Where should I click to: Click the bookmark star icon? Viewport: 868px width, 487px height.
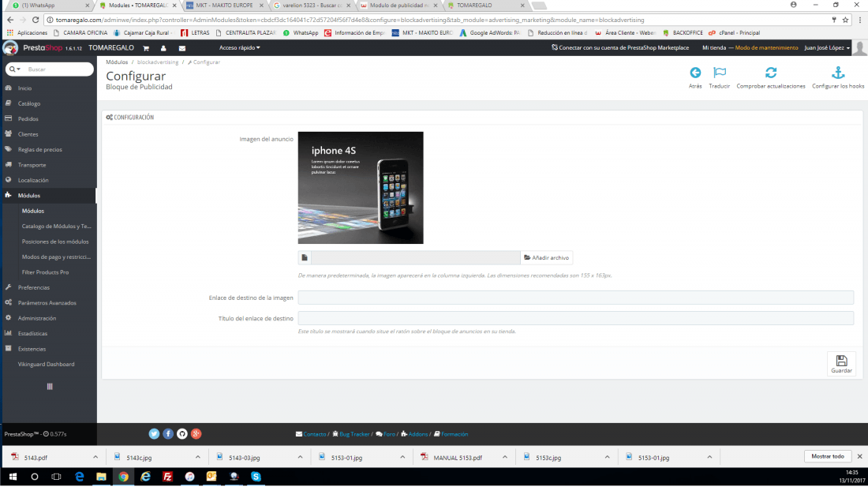tap(845, 20)
